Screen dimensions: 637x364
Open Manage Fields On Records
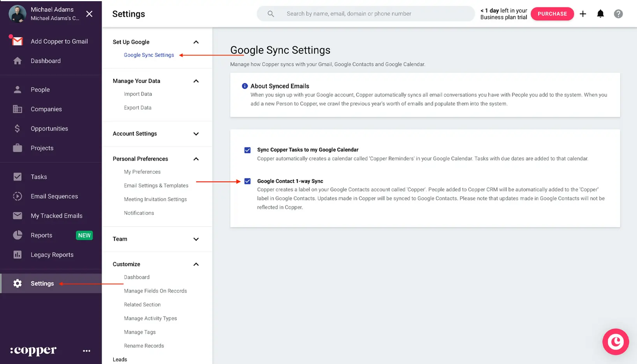pos(155,291)
